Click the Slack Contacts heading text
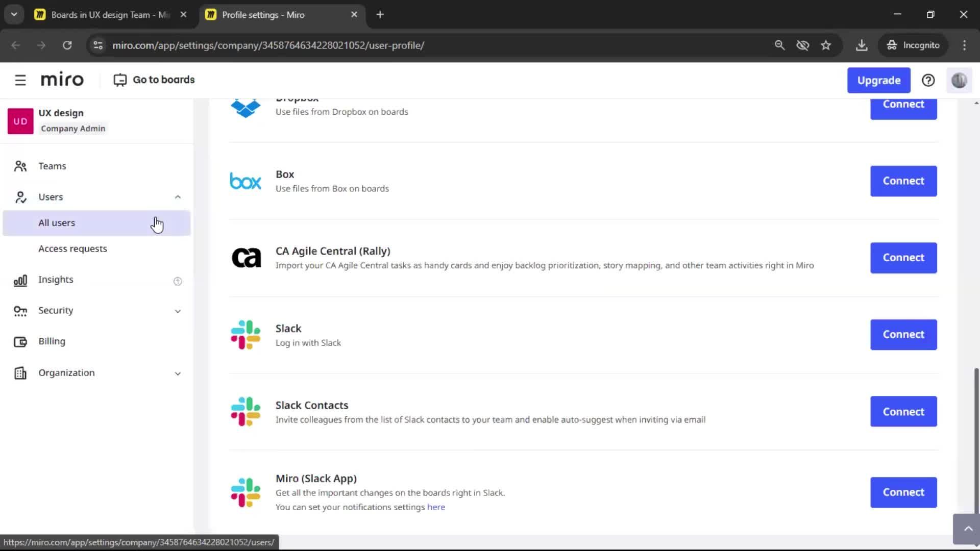This screenshot has height=551, width=980. point(312,405)
